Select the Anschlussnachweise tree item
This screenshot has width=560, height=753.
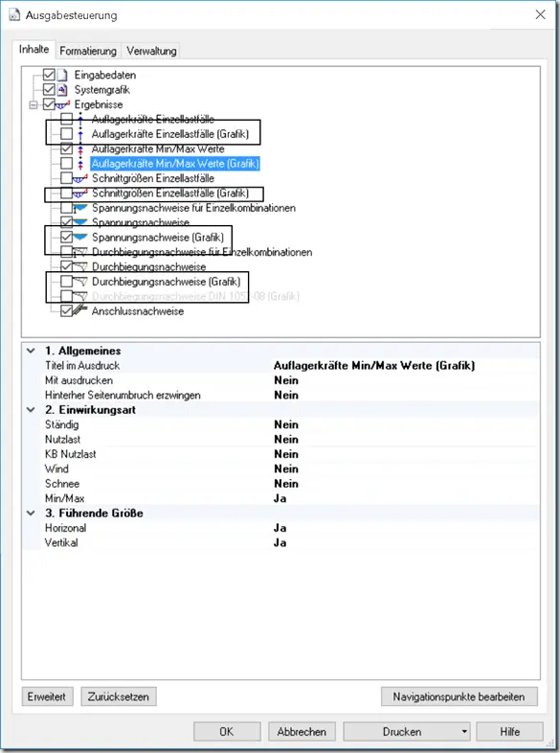138,311
